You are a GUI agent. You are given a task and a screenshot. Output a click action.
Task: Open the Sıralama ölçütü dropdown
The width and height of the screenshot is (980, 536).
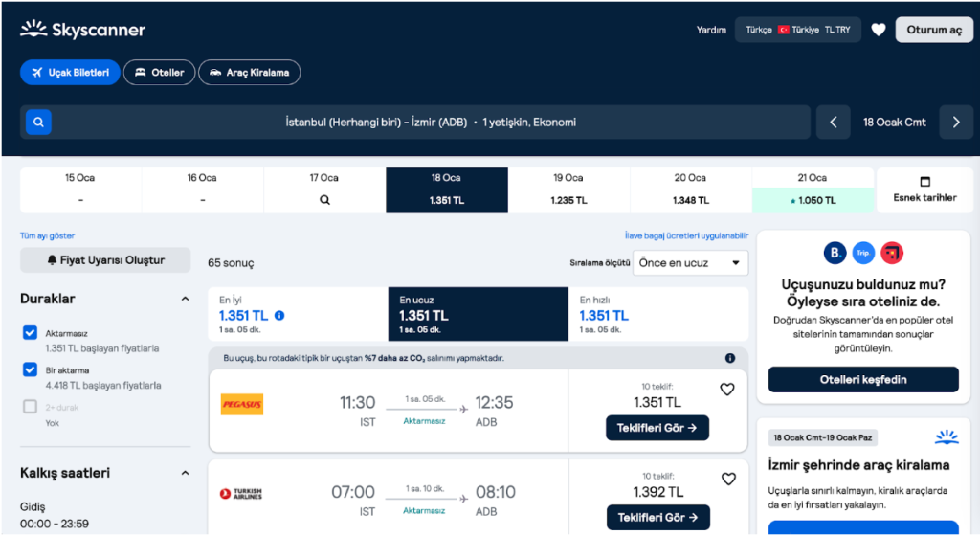tap(690, 263)
